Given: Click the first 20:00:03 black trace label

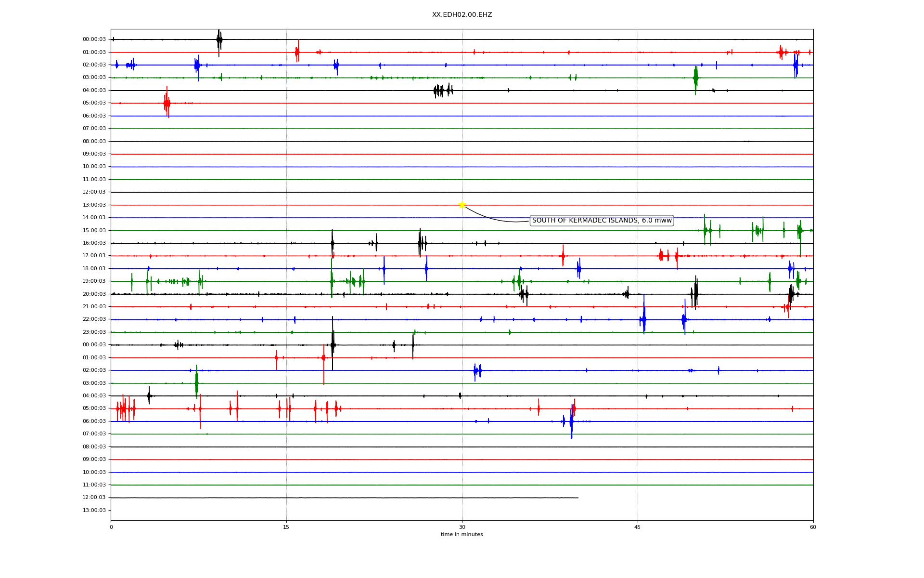Looking at the screenshot, I should pos(94,294).
